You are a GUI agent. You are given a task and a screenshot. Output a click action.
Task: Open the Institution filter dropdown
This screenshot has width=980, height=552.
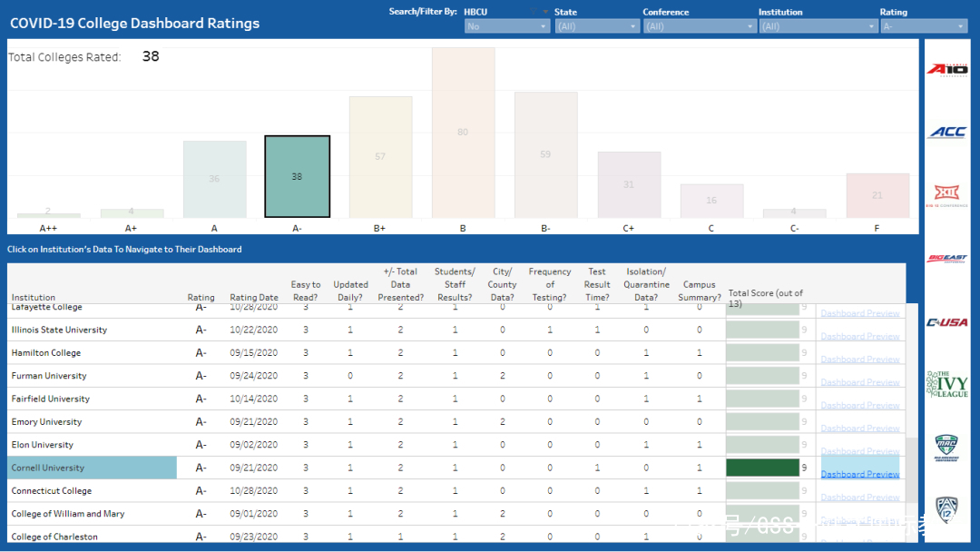[817, 27]
